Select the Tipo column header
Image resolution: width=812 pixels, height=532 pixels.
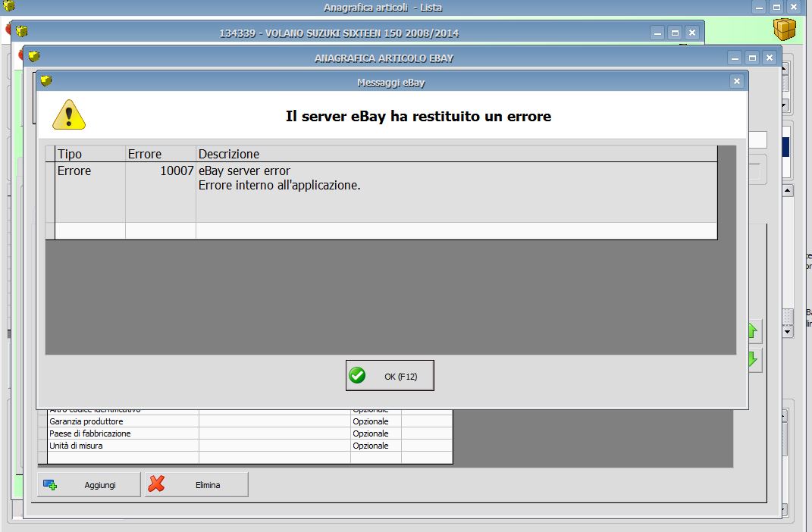point(90,154)
